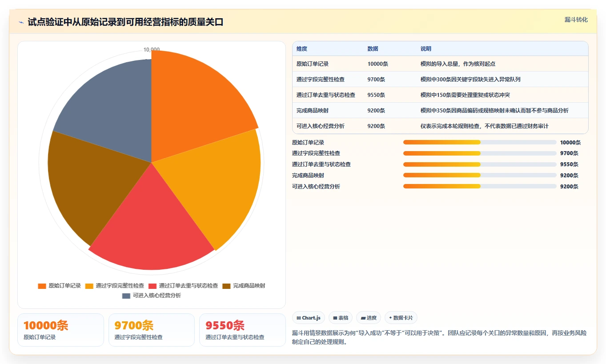Select the 9200条 cell in the 可进入核心经营分析 table row
The width and height of the screenshot is (606, 364).
pyautogui.click(x=377, y=126)
